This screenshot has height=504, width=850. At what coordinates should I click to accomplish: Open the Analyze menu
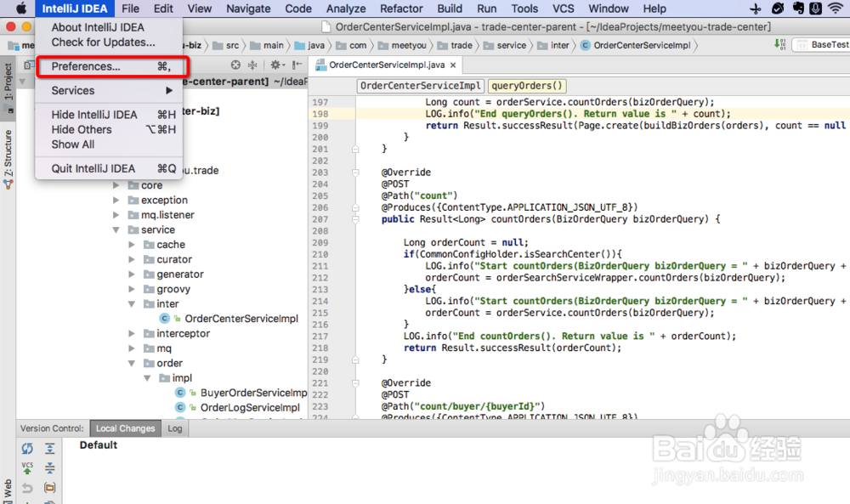point(346,8)
